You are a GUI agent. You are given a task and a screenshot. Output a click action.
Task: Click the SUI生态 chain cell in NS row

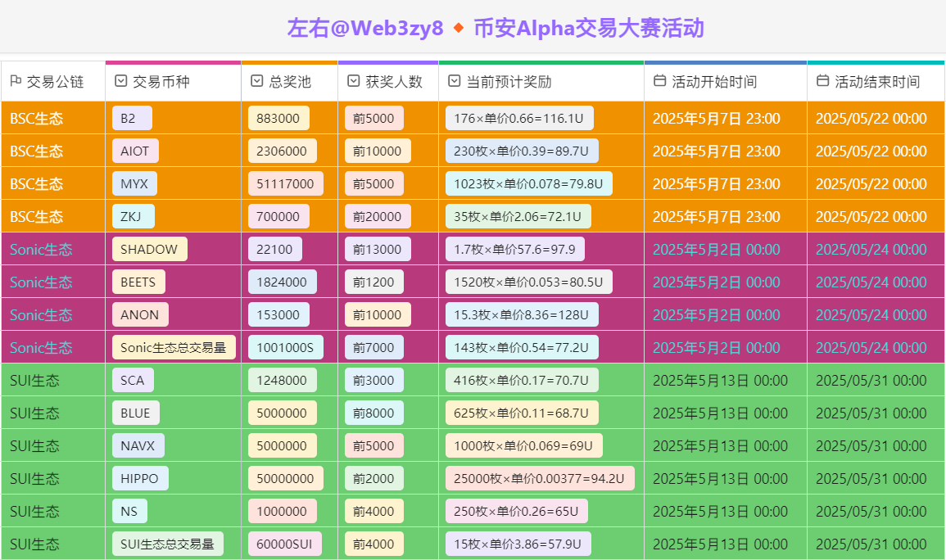53,511
